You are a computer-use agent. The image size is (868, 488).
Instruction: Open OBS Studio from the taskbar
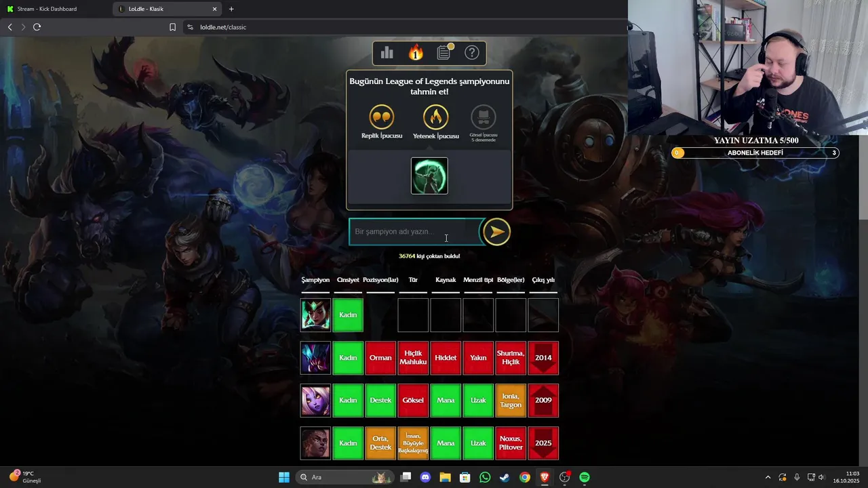564,477
